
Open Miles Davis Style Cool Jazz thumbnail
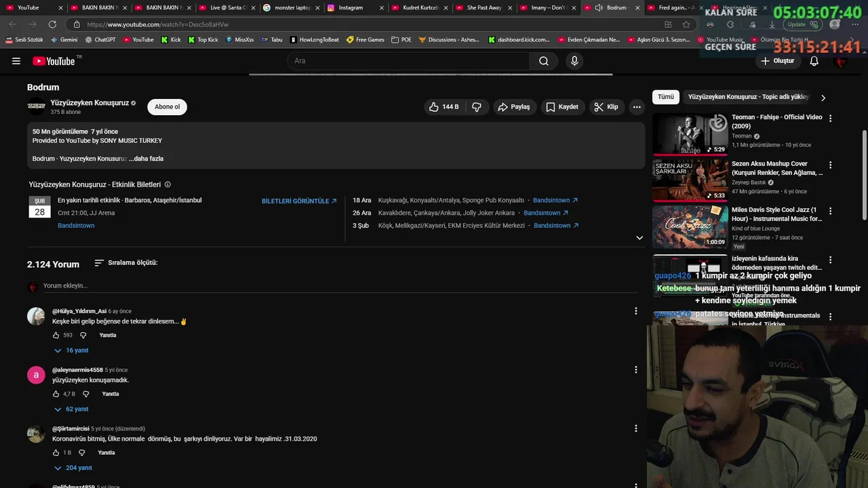(690, 226)
